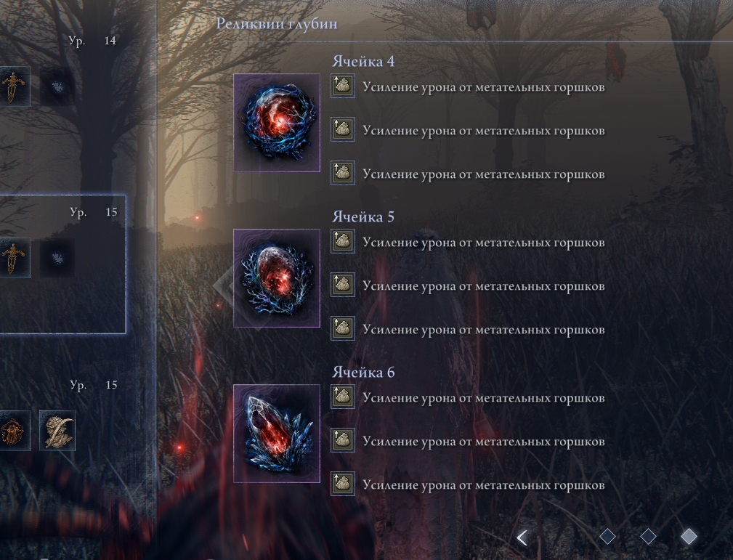Click the left arrow page navigator
This screenshot has height=560, width=733.
(522, 537)
